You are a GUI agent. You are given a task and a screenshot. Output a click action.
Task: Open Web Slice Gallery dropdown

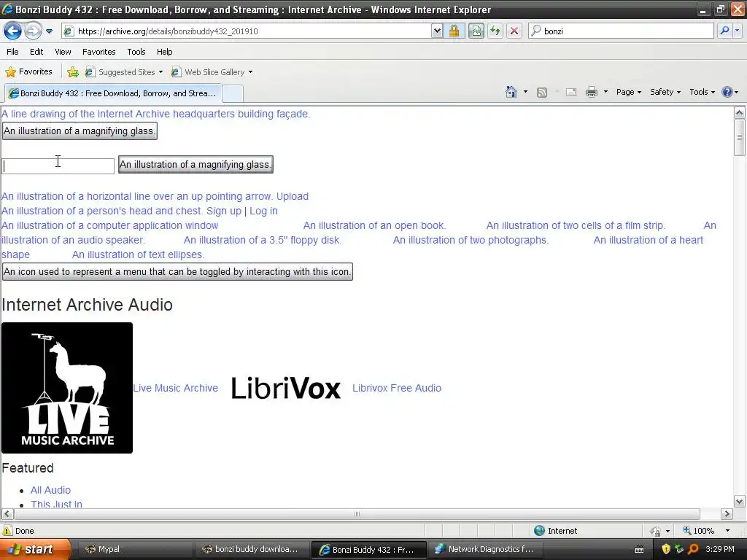[x=212, y=72]
